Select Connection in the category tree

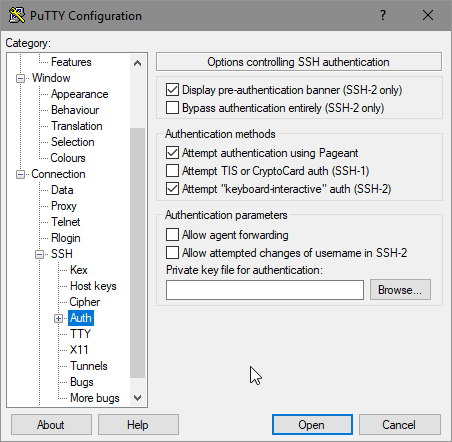[x=58, y=174]
